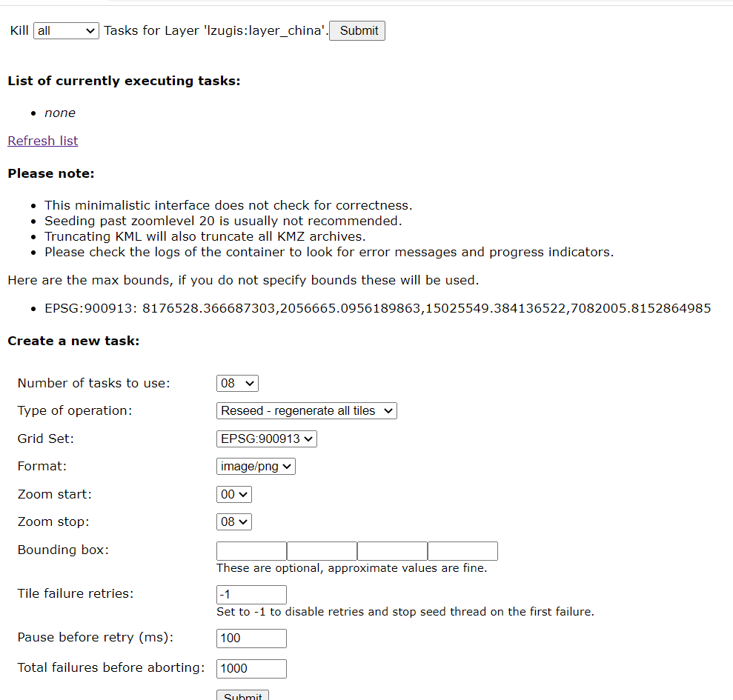This screenshot has height=700, width=733.
Task: Click the 'none' entry under executing tasks
Action: (x=59, y=113)
